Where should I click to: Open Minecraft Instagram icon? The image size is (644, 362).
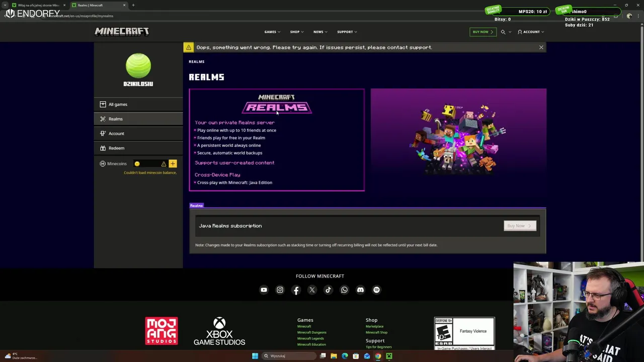[280, 290]
